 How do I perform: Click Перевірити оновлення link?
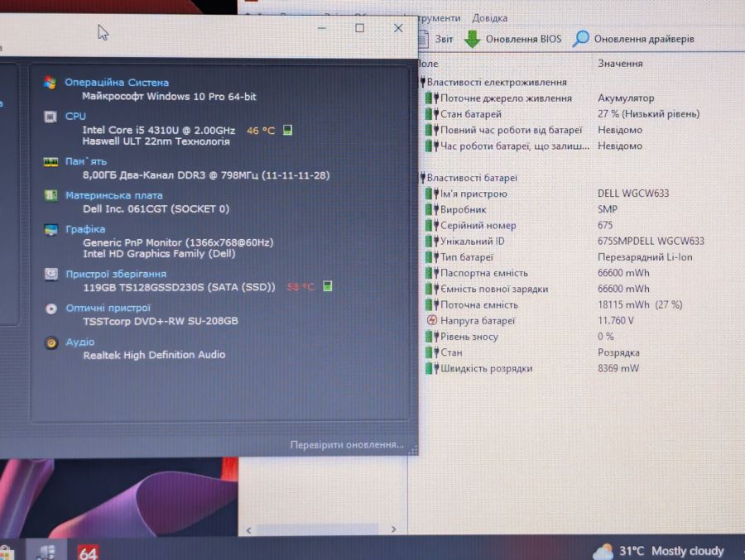click(347, 445)
